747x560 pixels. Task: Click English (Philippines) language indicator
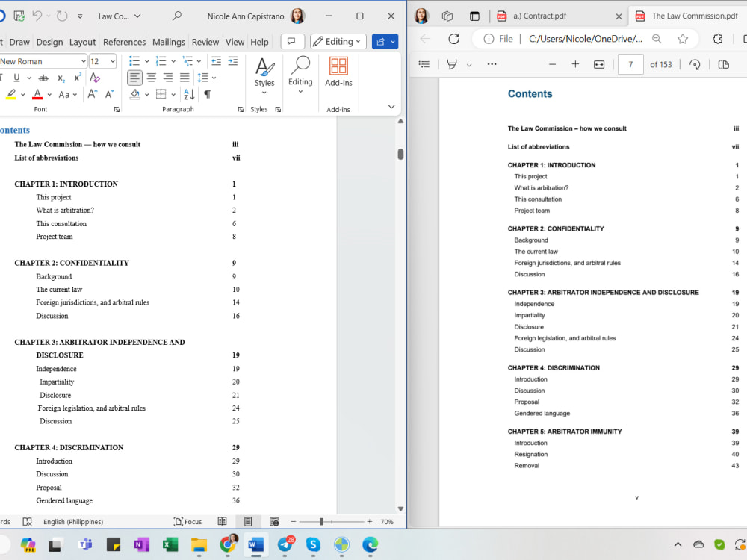point(73,521)
